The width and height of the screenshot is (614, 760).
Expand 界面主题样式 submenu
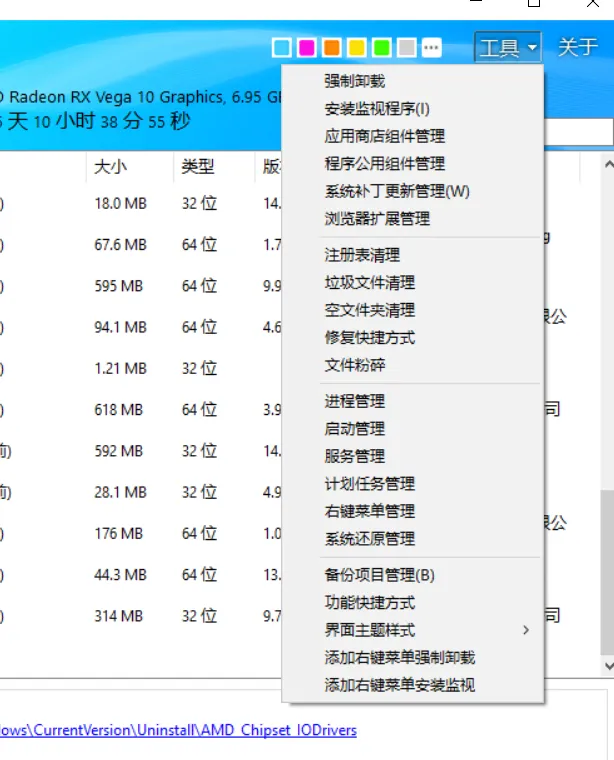(x=412, y=631)
